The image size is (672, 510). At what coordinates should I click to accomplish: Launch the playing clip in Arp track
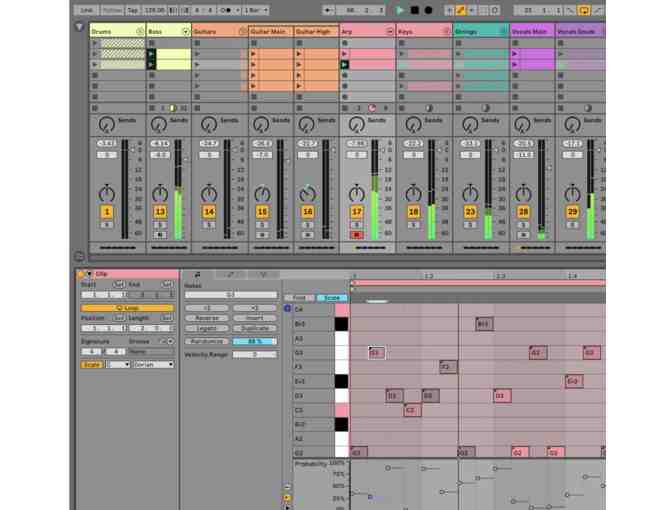click(345, 64)
